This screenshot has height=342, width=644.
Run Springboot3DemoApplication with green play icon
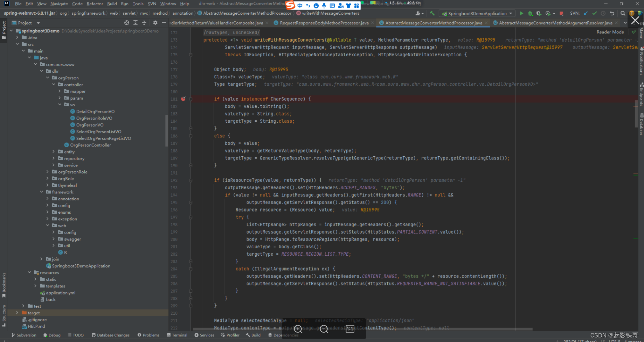[x=521, y=13]
